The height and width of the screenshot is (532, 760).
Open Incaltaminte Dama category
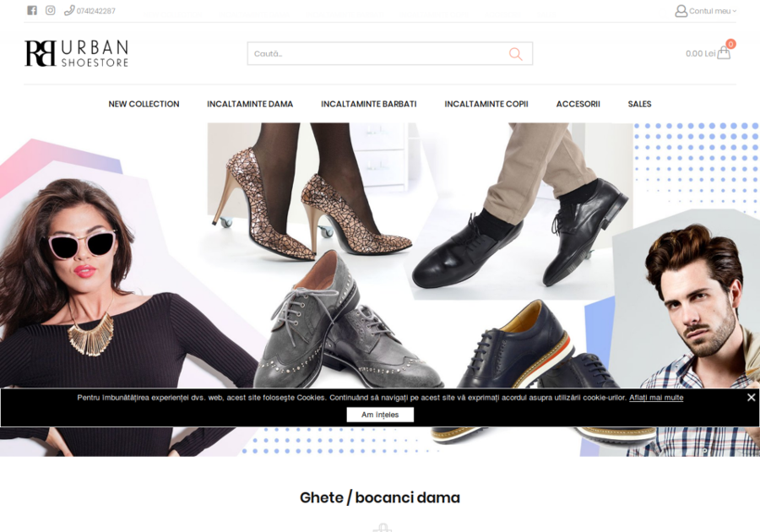(250, 104)
